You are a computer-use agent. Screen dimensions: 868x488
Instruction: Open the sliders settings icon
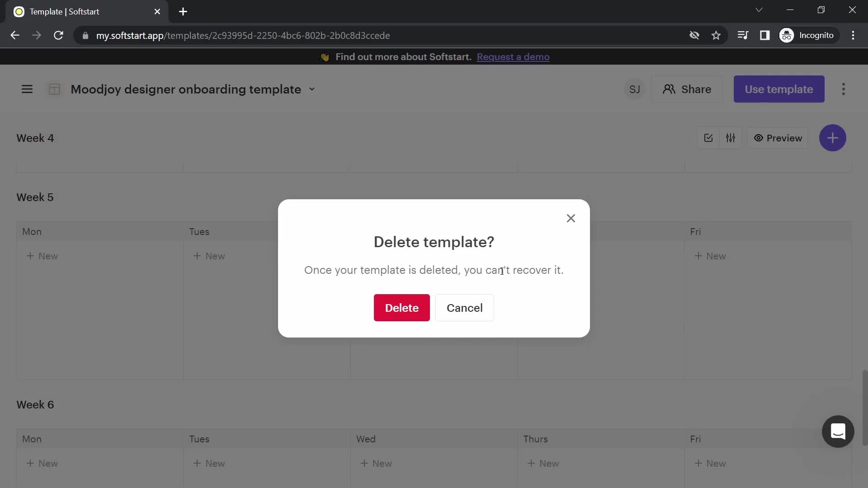(731, 138)
